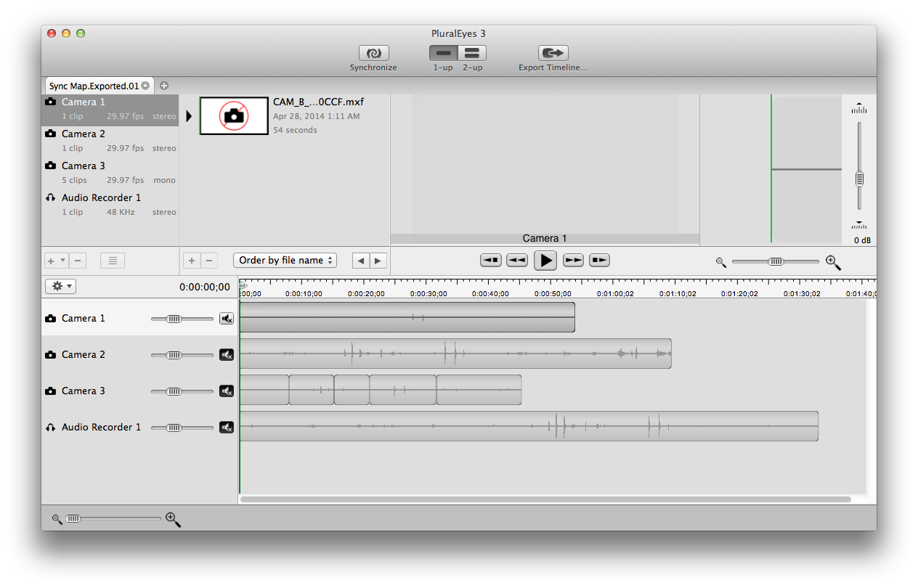Image resolution: width=918 pixels, height=588 pixels.
Task: Select Camera 3 timeline track header
Action: tap(139, 390)
